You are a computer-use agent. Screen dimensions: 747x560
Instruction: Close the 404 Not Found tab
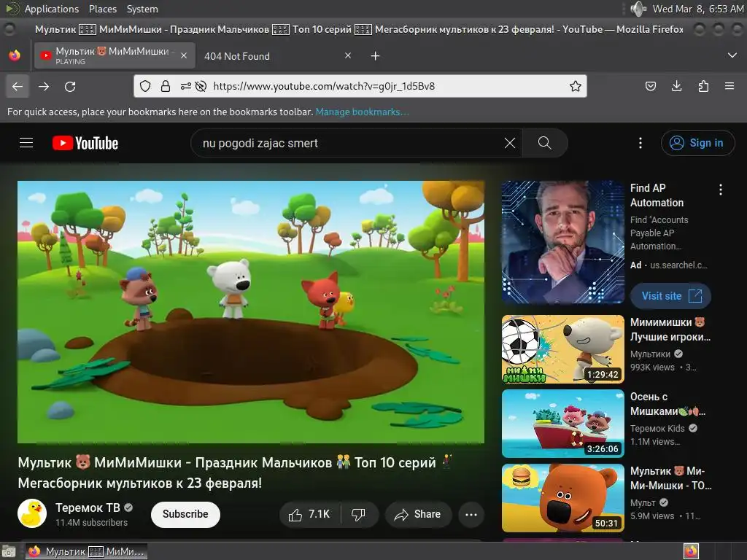348,55
